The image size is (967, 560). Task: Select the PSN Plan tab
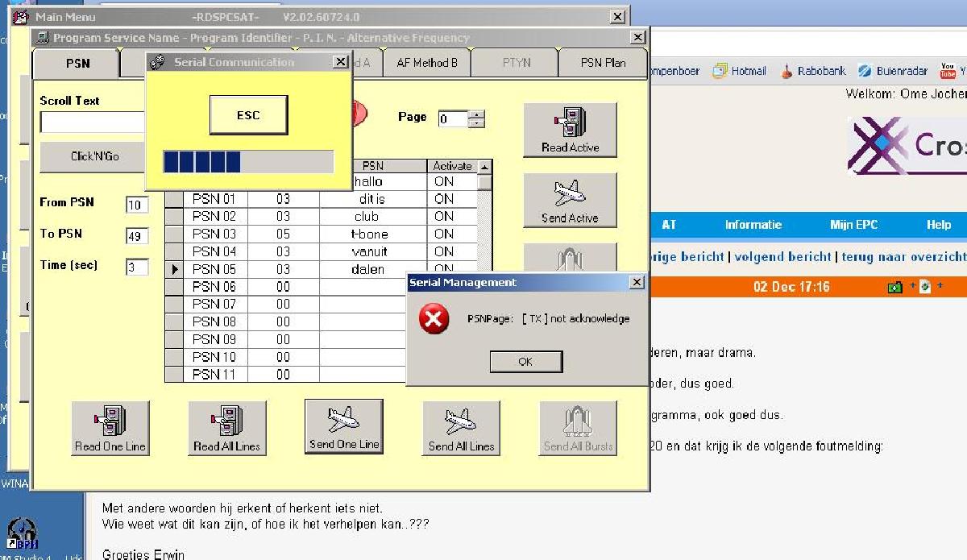click(x=603, y=63)
